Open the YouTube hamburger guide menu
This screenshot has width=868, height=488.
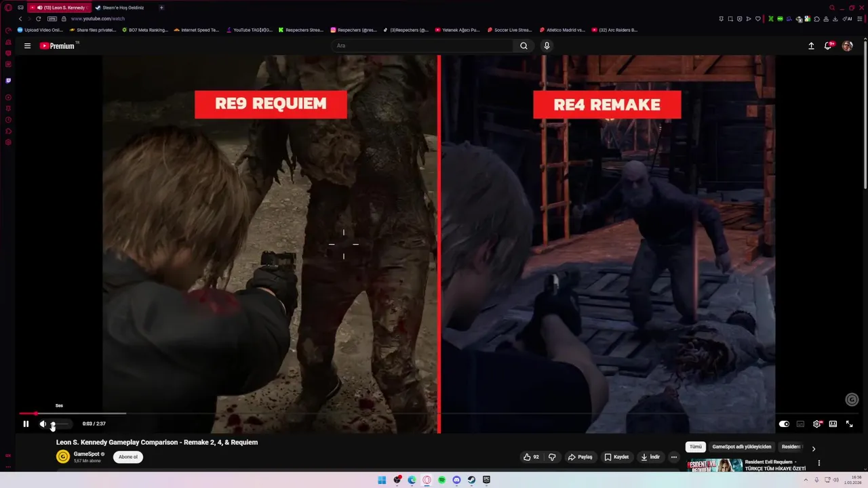[x=27, y=45]
